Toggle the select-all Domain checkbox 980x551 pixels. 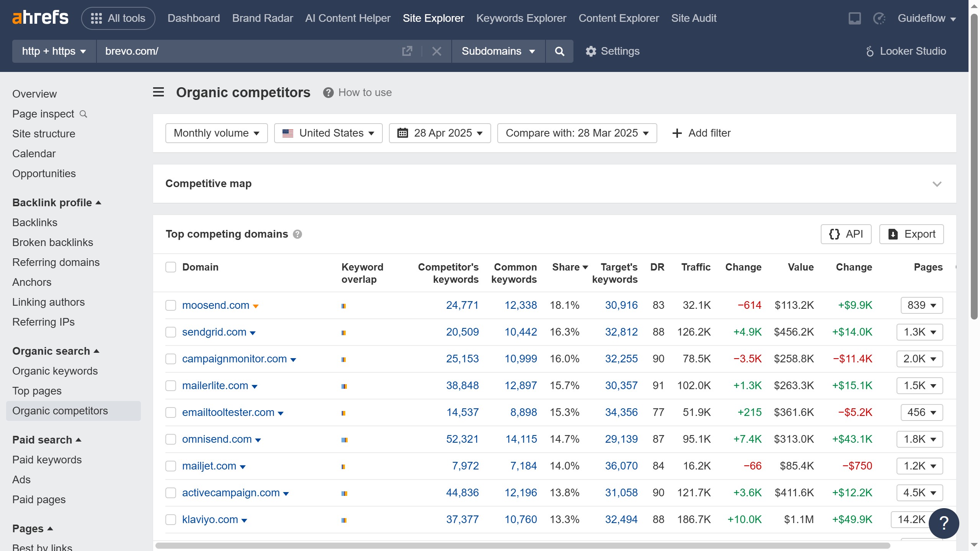tap(171, 267)
